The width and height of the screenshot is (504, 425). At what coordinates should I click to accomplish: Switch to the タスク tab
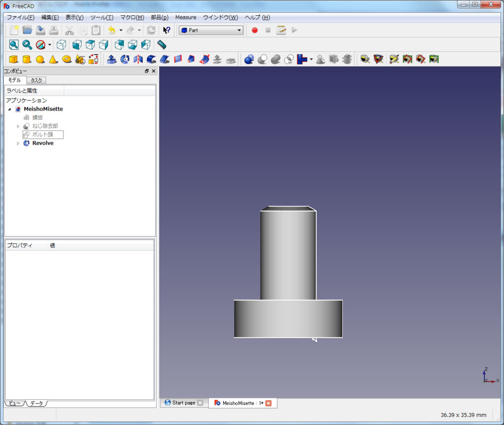coord(36,80)
